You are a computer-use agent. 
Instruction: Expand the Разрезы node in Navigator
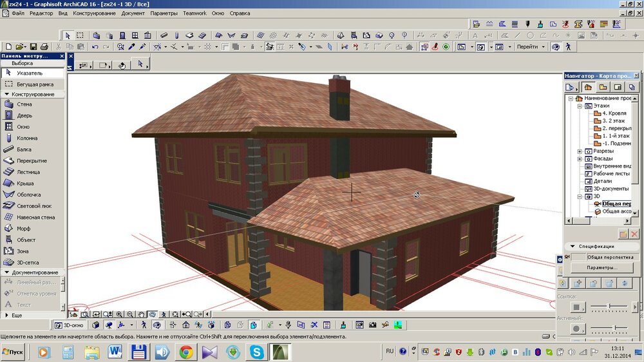(580, 151)
